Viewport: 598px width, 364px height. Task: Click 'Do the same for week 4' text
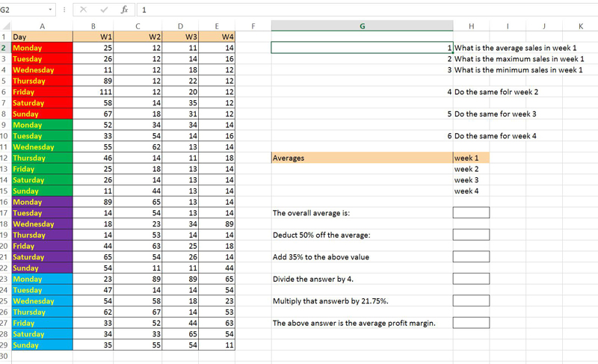coord(495,136)
